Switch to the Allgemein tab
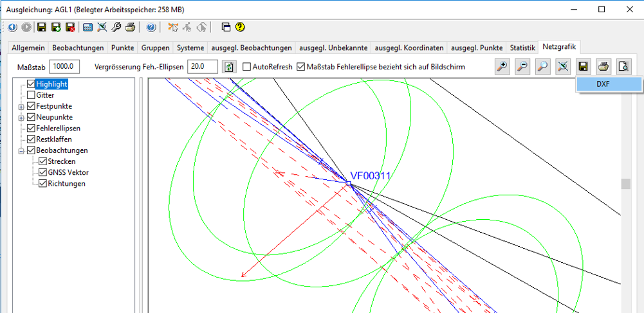The width and height of the screenshot is (644, 313). [28, 48]
